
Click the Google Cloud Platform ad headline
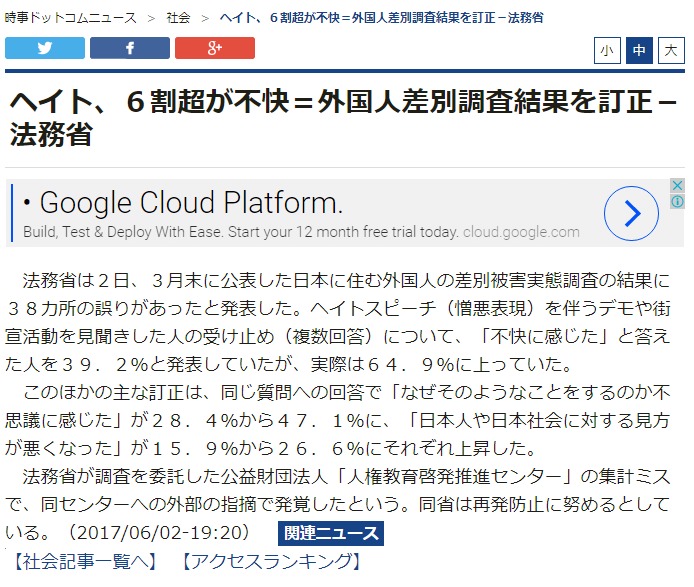191,204
